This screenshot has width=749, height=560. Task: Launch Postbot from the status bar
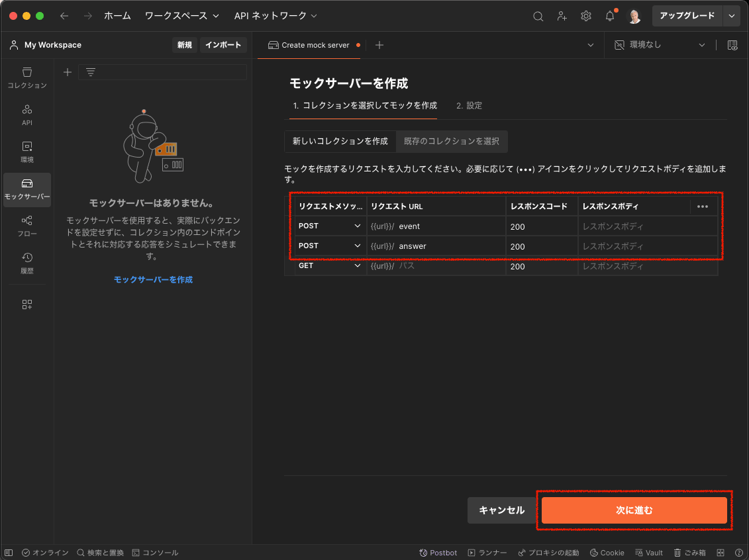click(x=438, y=552)
